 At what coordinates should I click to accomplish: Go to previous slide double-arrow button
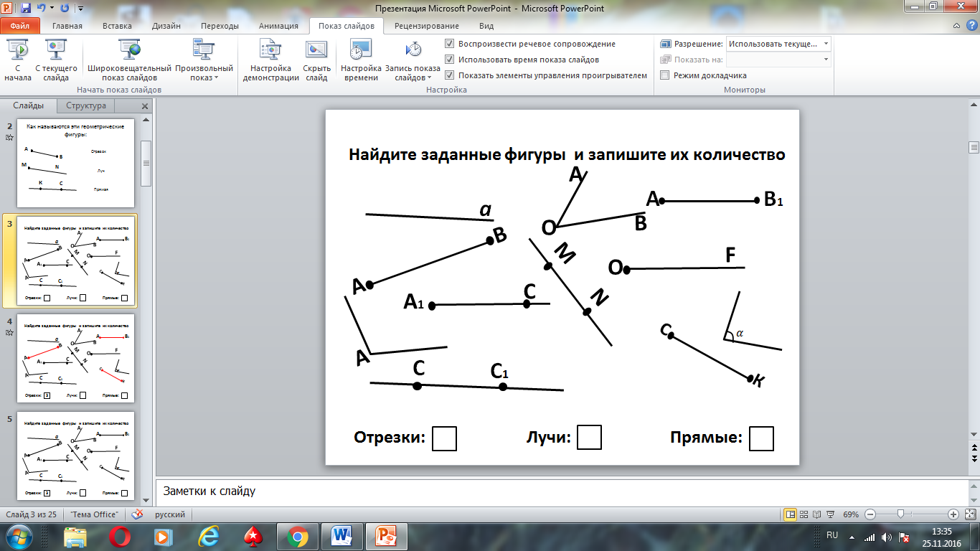974,448
